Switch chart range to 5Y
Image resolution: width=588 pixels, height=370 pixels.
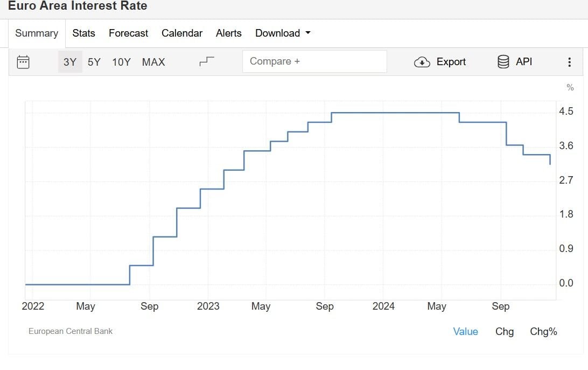click(94, 62)
